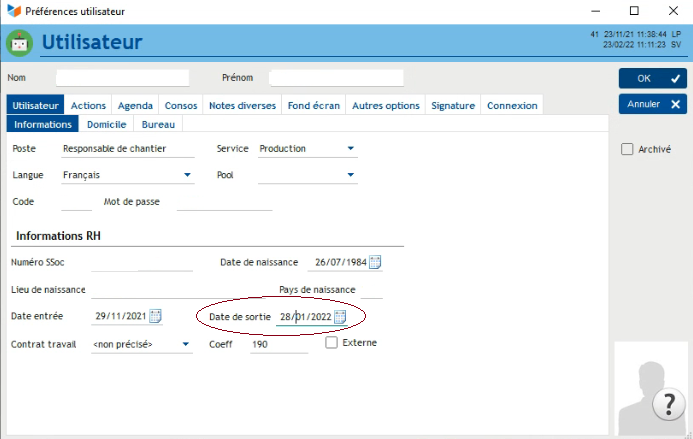Open the Contrat travail dropdown
693x439 pixels.
[186, 344]
